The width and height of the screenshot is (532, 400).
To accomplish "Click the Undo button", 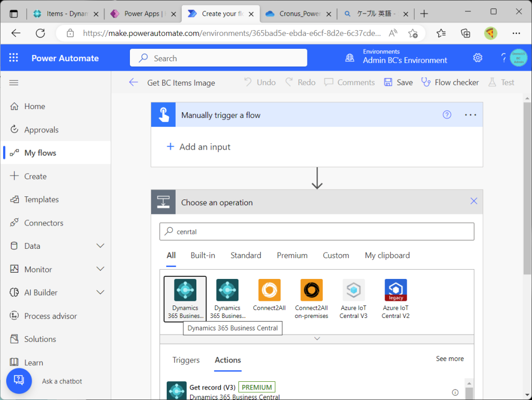I will (x=260, y=83).
